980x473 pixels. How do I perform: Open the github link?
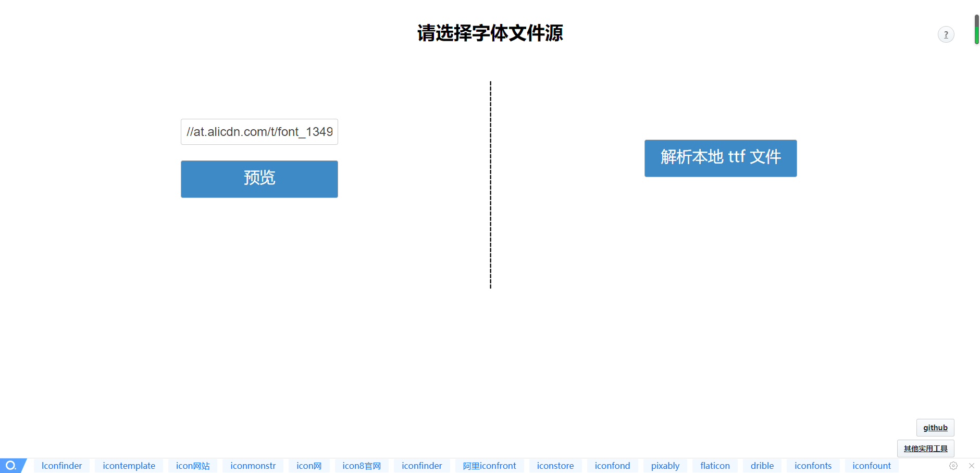pos(935,427)
